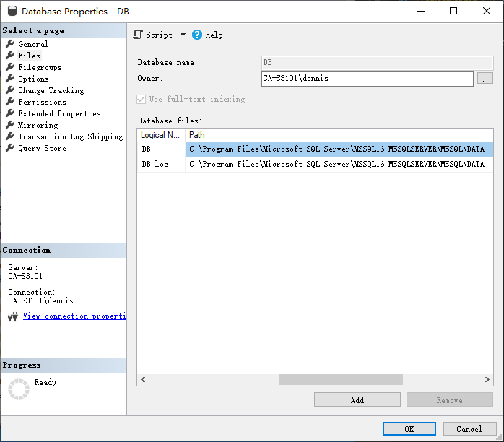
Task: Expand the Script dropdown arrow
Action: (183, 35)
